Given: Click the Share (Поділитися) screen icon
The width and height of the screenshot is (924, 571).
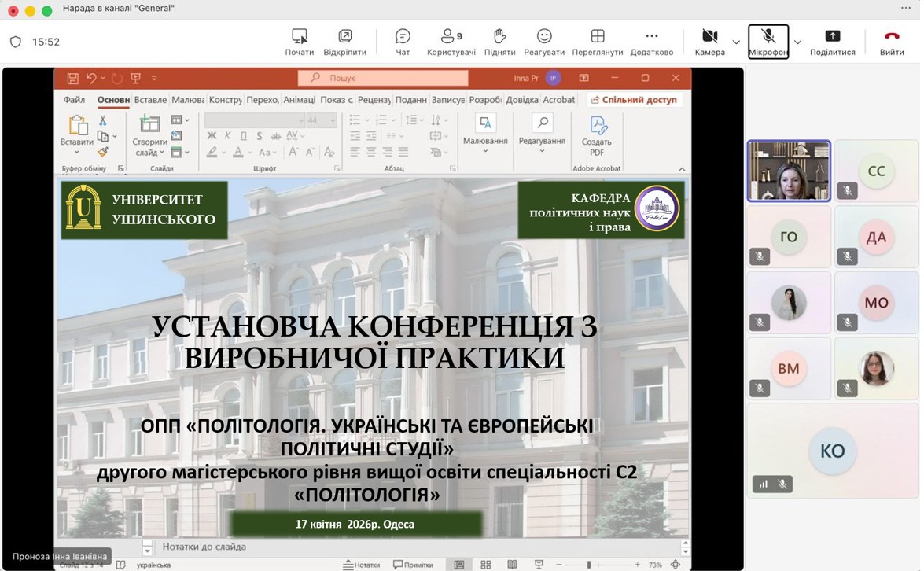Looking at the screenshot, I should [832, 42].
